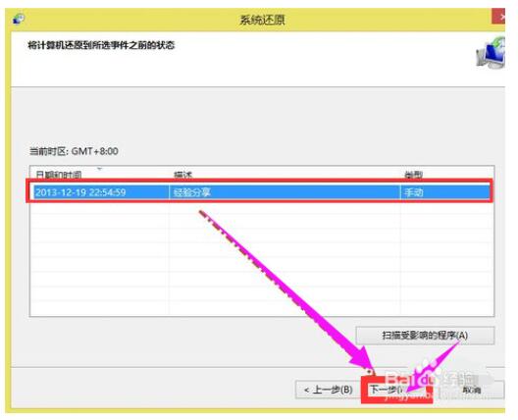Image resolution: width=518 pixels, height=420 pixels.
Task: Cancel the restore with 取消 button
Action: pyautogui.click(x=472, y=390)
